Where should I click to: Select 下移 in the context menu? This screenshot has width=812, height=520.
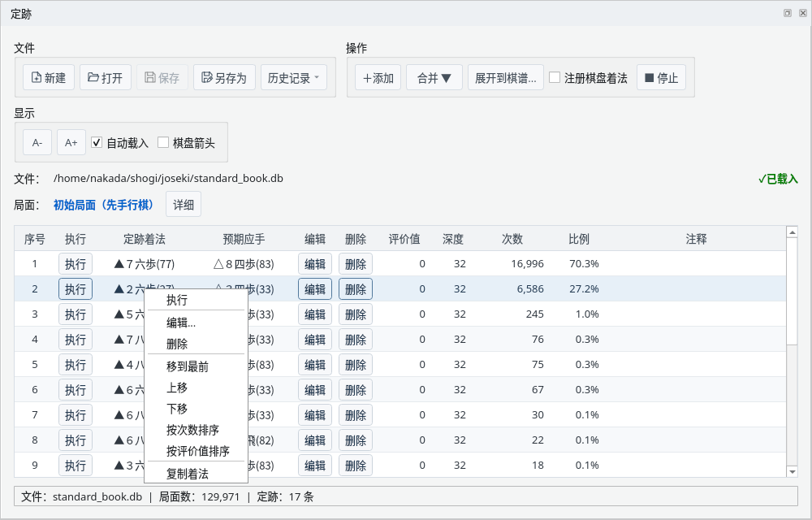(196, 409)
